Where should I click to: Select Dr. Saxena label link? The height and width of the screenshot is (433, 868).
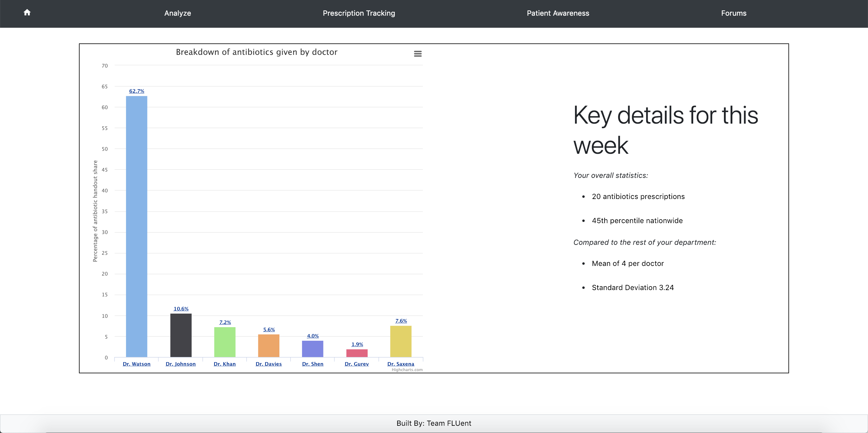[x=400, y=364]
